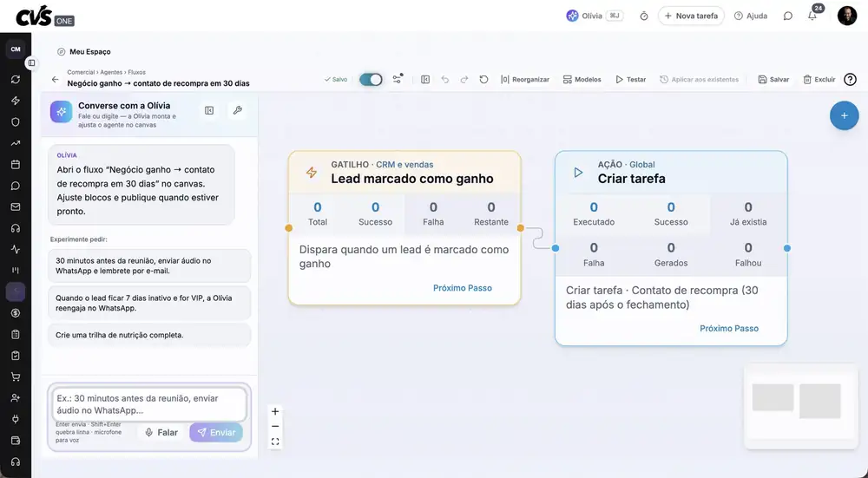The height and width of the screenshot is (478, 868).
Task: Open sidebar chat bubble icon
Action: (16, 186)
